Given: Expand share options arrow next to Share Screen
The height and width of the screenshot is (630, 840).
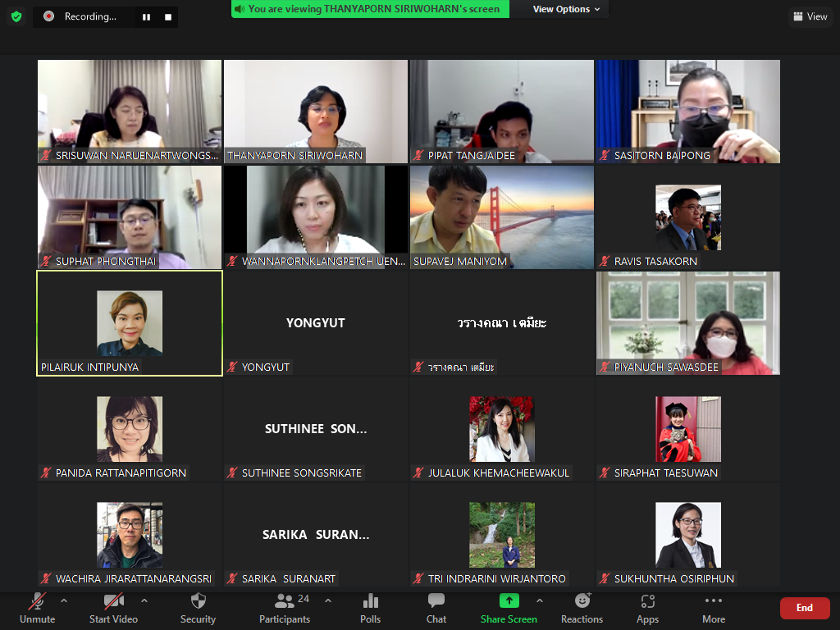Looking at the screenshot, I should 540,601.
